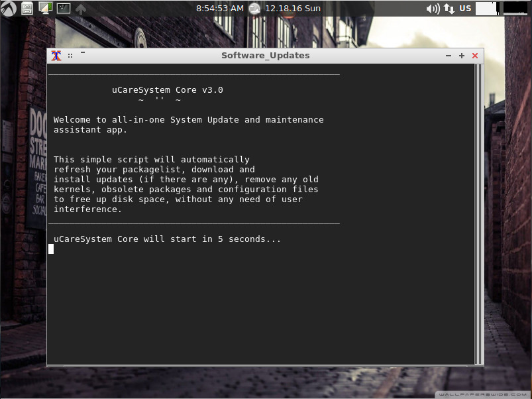
Task: Switch the US keyboard layout indicator
Action: (465, 9)
